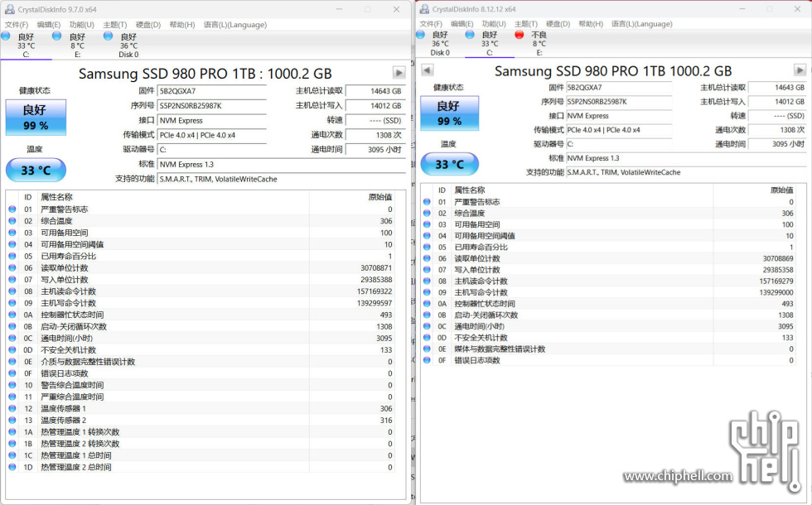Open 语言(L)(Language) menu in left window
Screen dimensions: 812x505
coord(235,25)
